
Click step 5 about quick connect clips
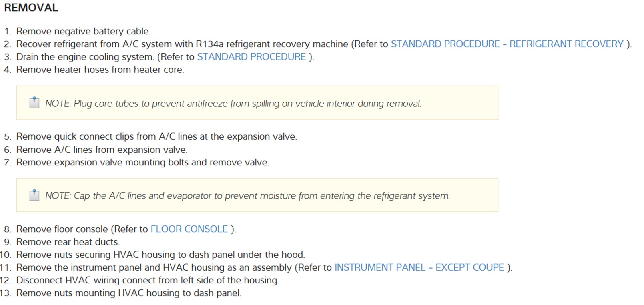click(x=156, y=136)
